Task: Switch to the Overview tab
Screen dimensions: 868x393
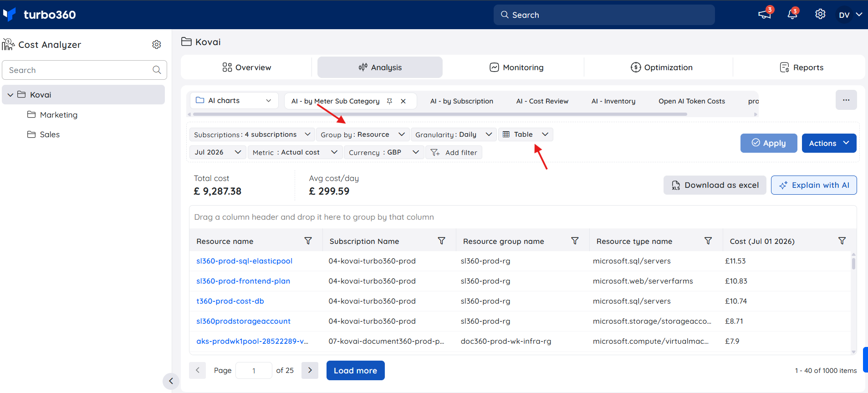Action: tap(246, 67)
